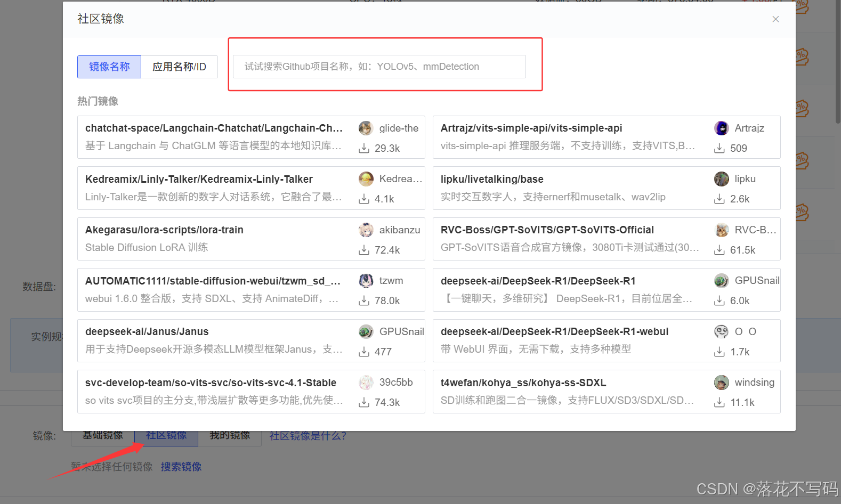This screenshot has width=841, height=504.
Task: Click download icon beside 4.1k
Action: 364,199
